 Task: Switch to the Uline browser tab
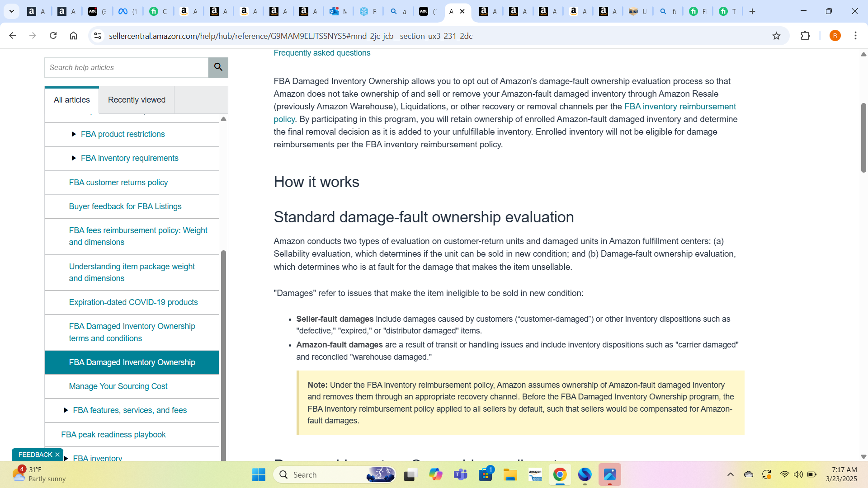coord(637,11)
